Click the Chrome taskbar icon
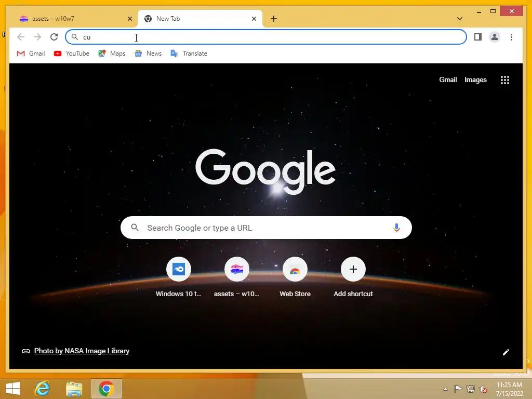Screen dimensions: 532x399 coord(106,389)
